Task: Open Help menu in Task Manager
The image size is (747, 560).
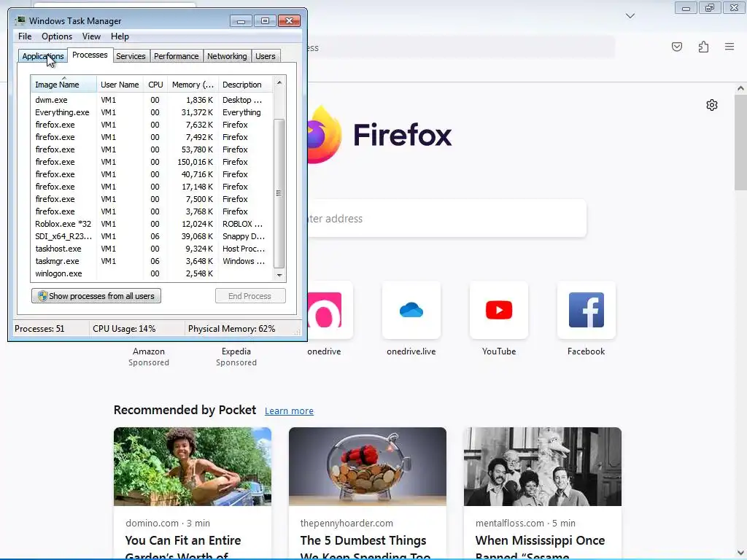Action: point(120,36)
